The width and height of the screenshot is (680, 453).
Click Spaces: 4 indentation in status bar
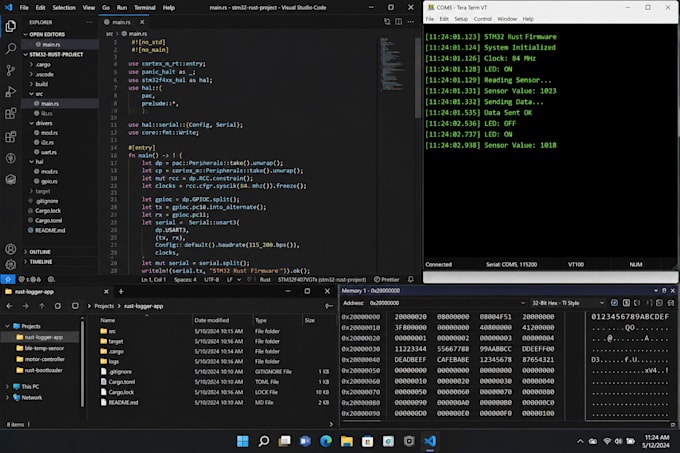(185, 280)
